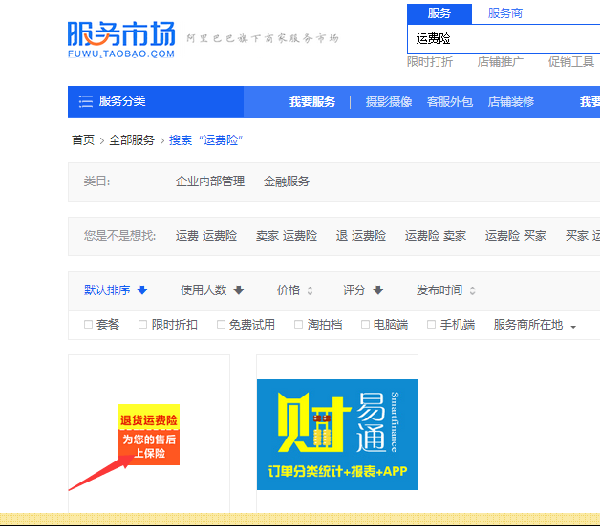The width and height of the screenshot is (600, 526).
Task: Expand the 服务商所在地 dropdown
Action: (x=573, y=326)
